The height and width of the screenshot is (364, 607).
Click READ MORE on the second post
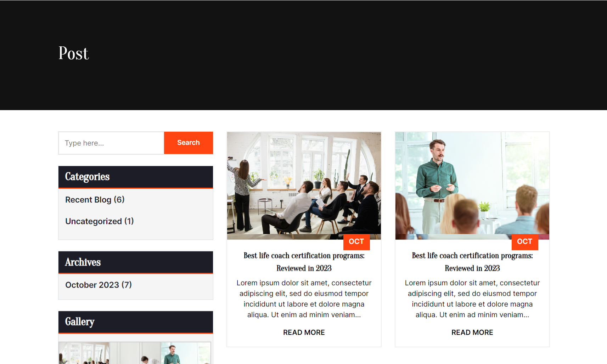click(x=472, y=332)
